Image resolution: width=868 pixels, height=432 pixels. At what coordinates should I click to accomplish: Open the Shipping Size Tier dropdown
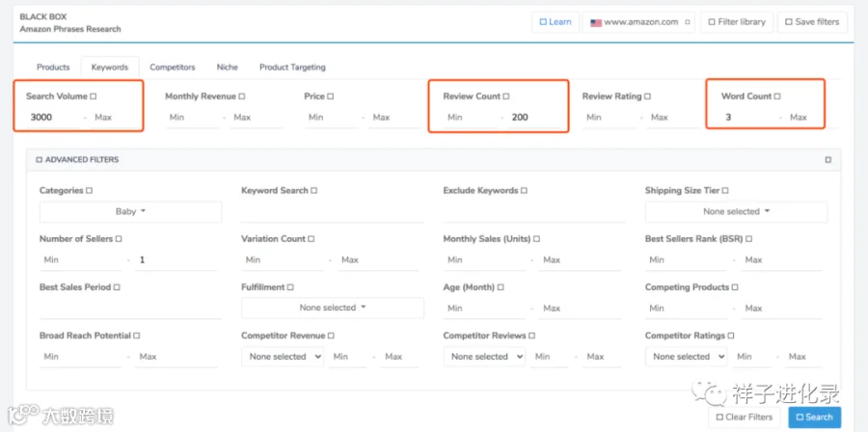tap(736, 212)
